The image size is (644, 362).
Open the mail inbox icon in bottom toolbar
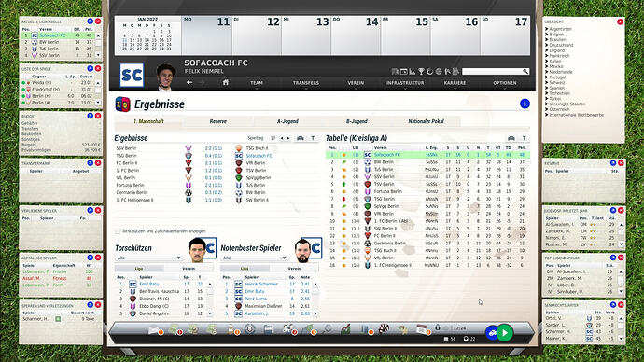pyautogui.click(x=154, y=329)
